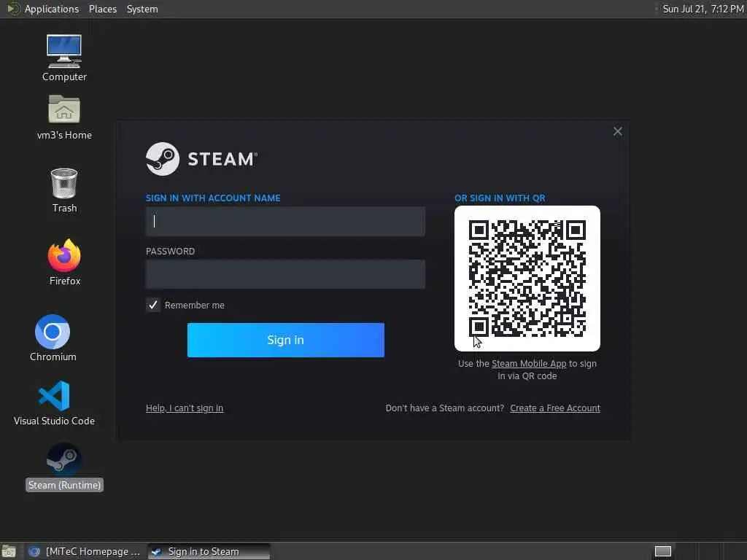Click the date and time clock
This screenshot has width=747, height=560.
pyautogui.click(x=703, y=9)
